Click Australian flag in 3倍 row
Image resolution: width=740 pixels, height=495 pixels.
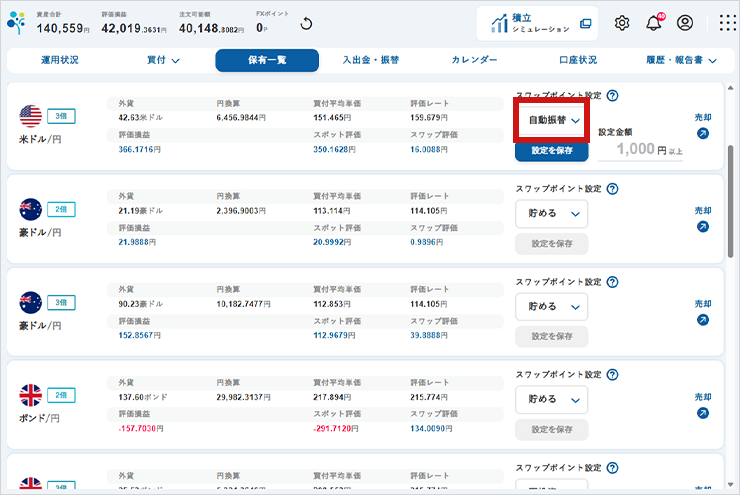[31, 302]
